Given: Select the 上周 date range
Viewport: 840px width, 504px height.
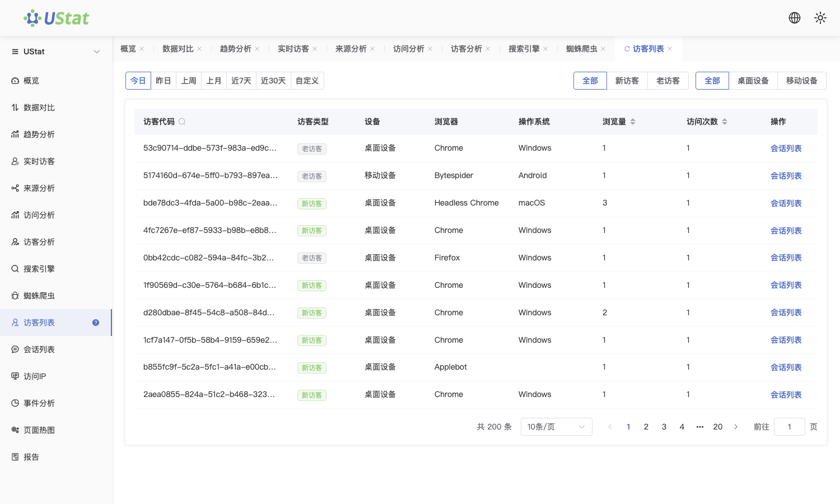Looking at the screenshot, I should [189, 81].
